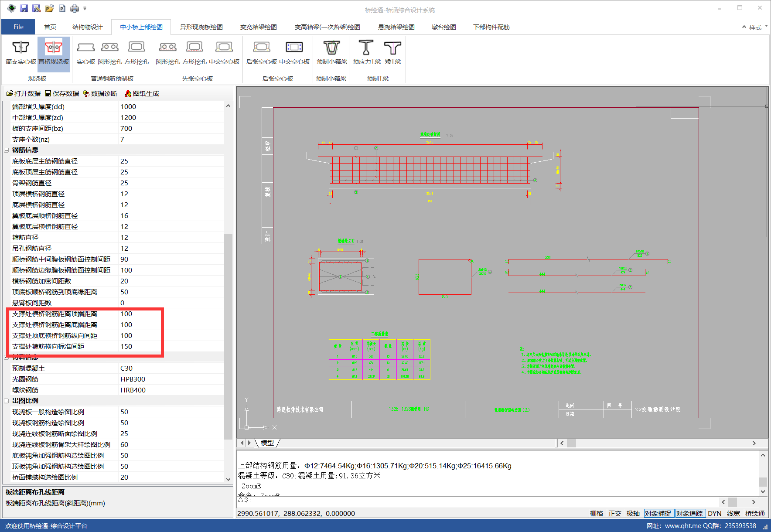
Task: Click the print icon in quick access toolbar
Action: point(75,8)
